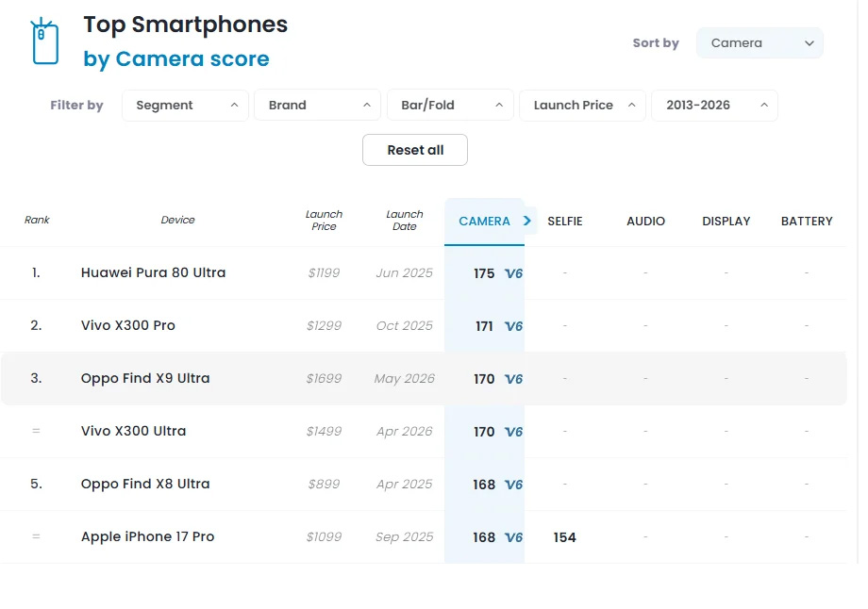Click the Launch Date column header
The image size is (868, 609).
pyautogui.click(x=405, y=221)
